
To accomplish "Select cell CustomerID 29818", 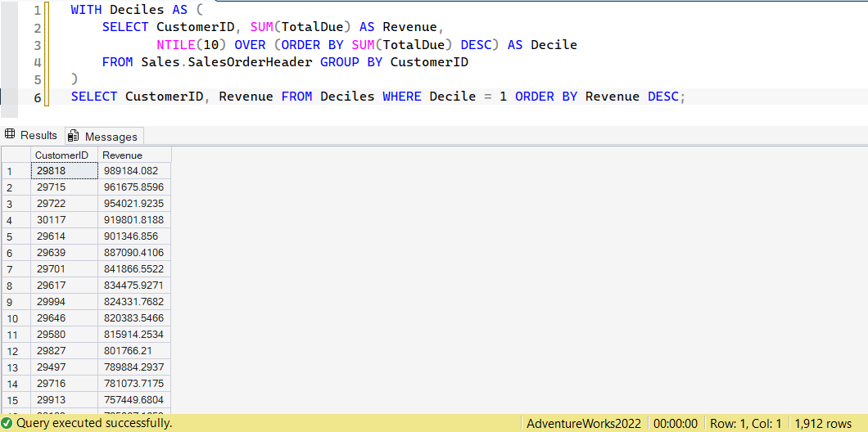I will pyautogui.click(x=64, y=171).
